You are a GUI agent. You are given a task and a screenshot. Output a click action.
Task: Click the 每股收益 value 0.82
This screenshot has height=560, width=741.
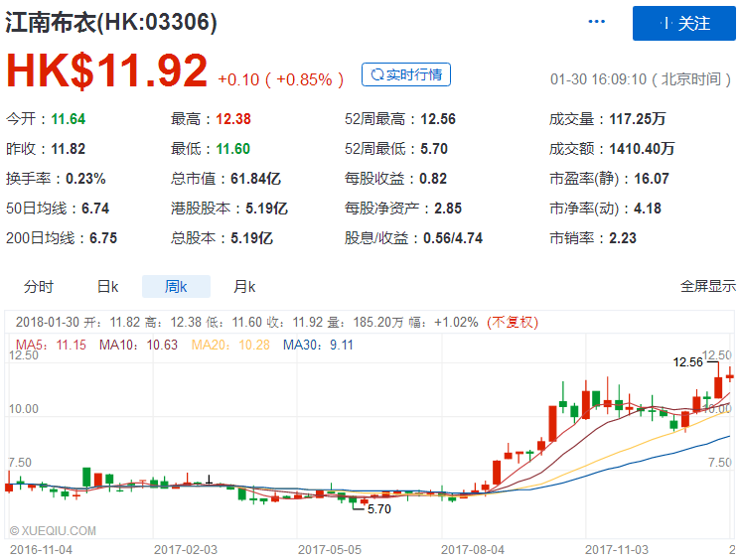[433, 179]
